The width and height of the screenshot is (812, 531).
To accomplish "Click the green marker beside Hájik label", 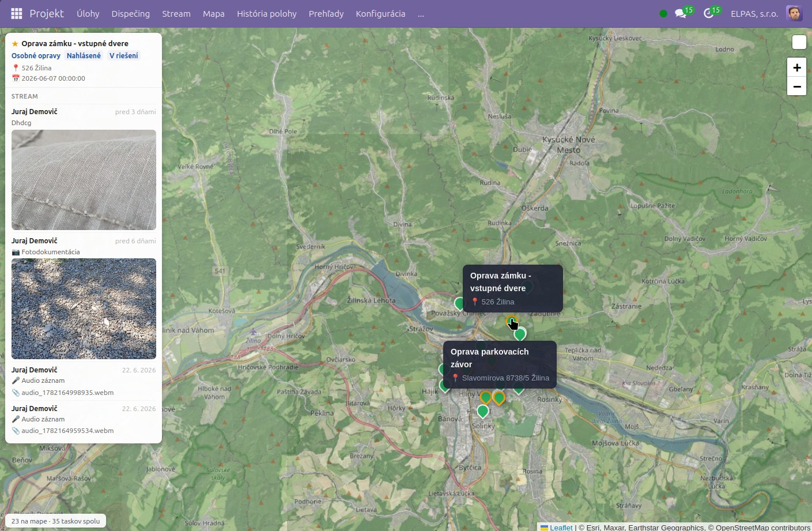I will (x=444, y=386).
